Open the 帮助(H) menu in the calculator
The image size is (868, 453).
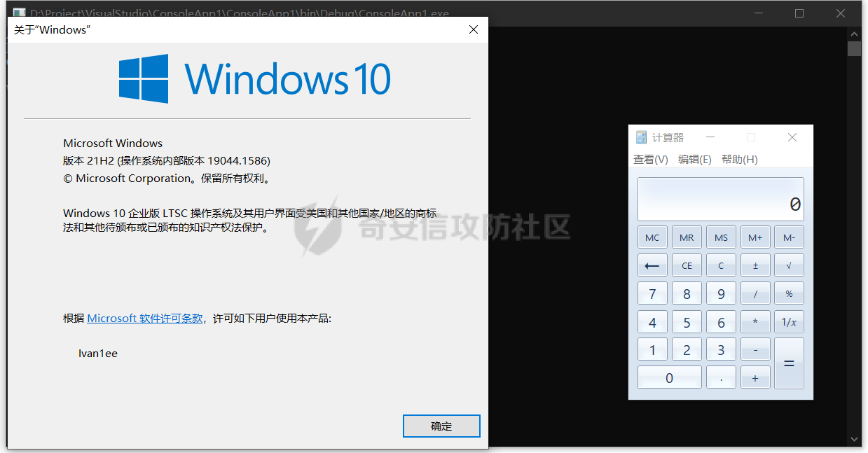740,160
